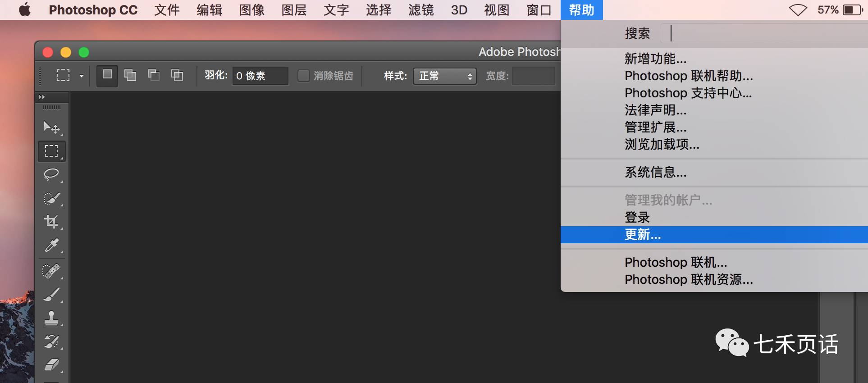
Task: Open the Photoshop CC application menu
Action: click(93, 10)
